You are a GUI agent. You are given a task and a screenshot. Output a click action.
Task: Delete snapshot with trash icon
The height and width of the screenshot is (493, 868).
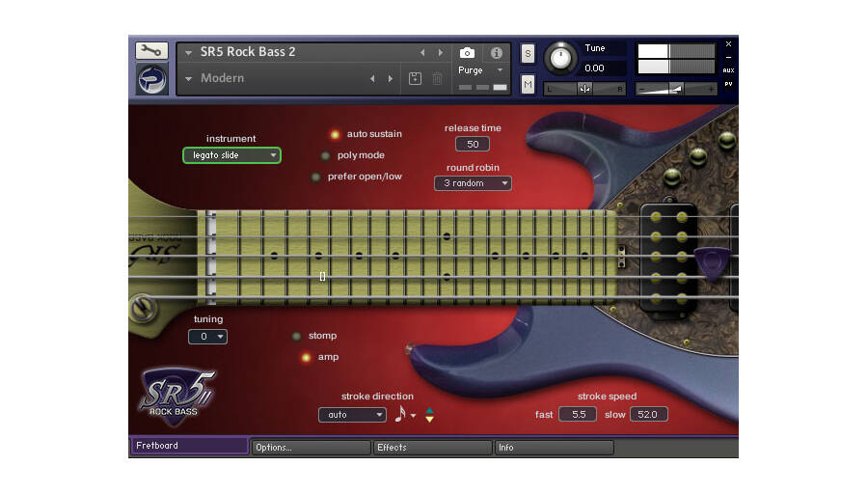point(437,79)
